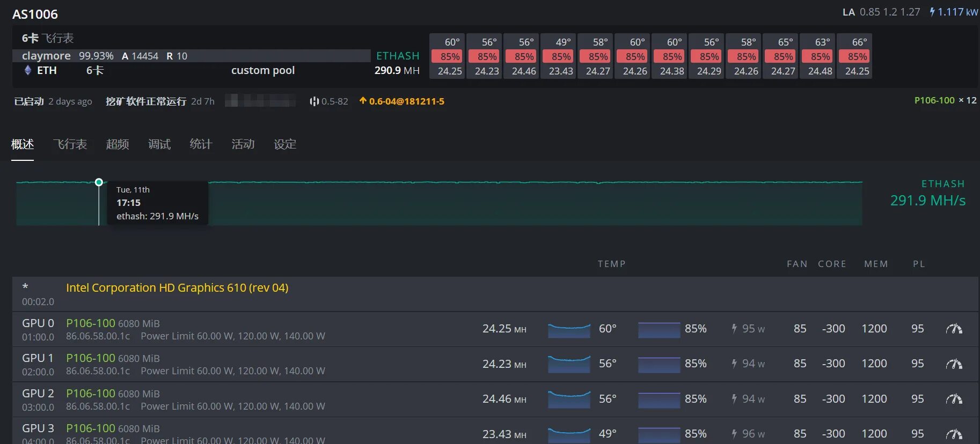Click the GPU 2 fan speed sparkline chart
The width and height of the screenshot is (980, 444).
coord(659,399)
